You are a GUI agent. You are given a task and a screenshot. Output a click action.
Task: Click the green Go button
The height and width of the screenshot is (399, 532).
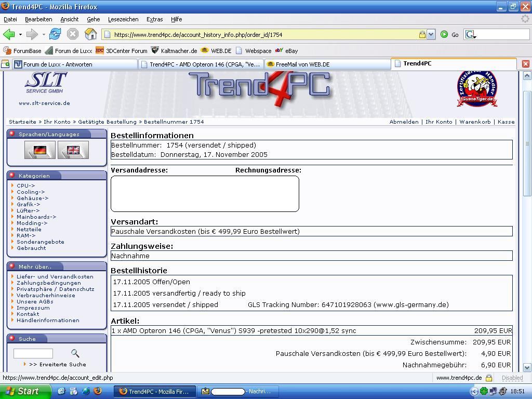(449, 35)
